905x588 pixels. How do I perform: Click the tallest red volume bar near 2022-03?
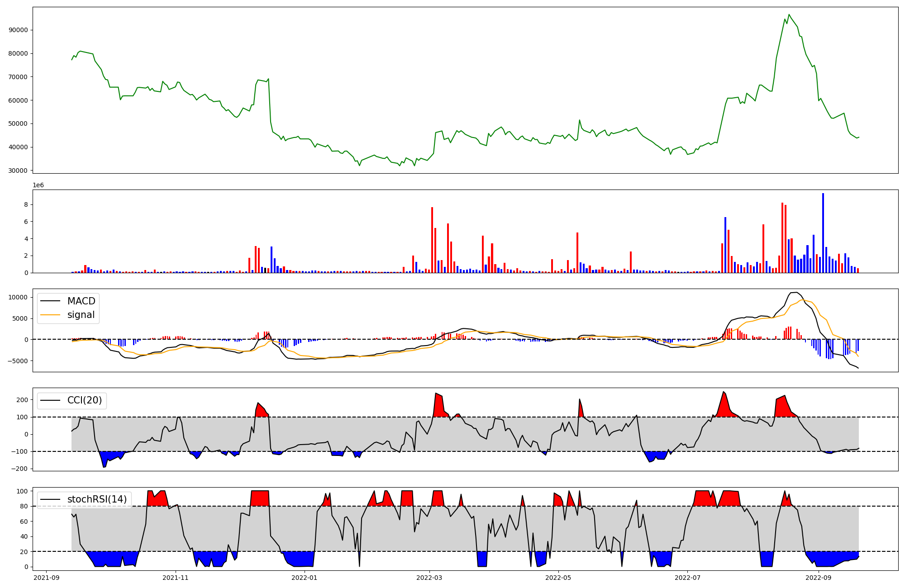[x=432, y=240]
